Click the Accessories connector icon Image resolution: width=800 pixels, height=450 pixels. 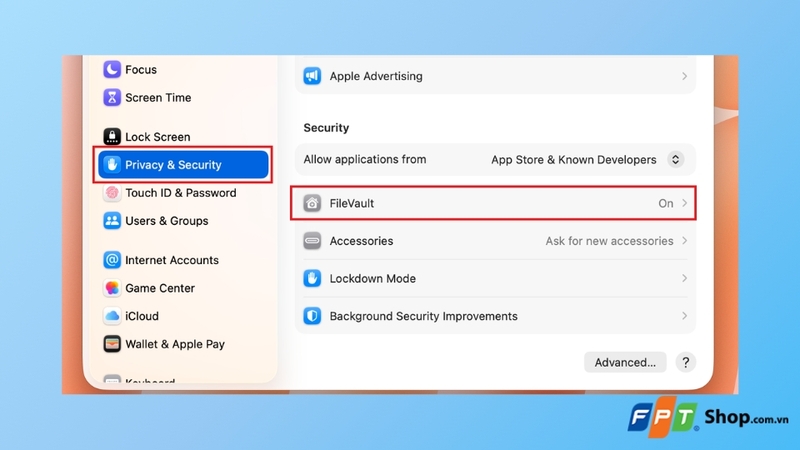pyautogui.click(x=312, y=241)
